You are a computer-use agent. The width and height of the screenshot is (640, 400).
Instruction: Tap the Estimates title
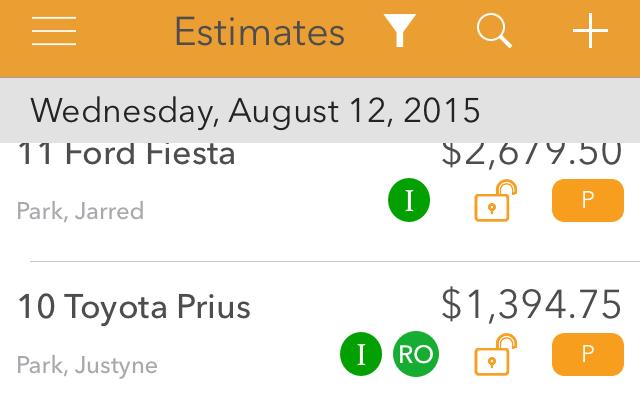pyautogui.click(x=260, y=32)
